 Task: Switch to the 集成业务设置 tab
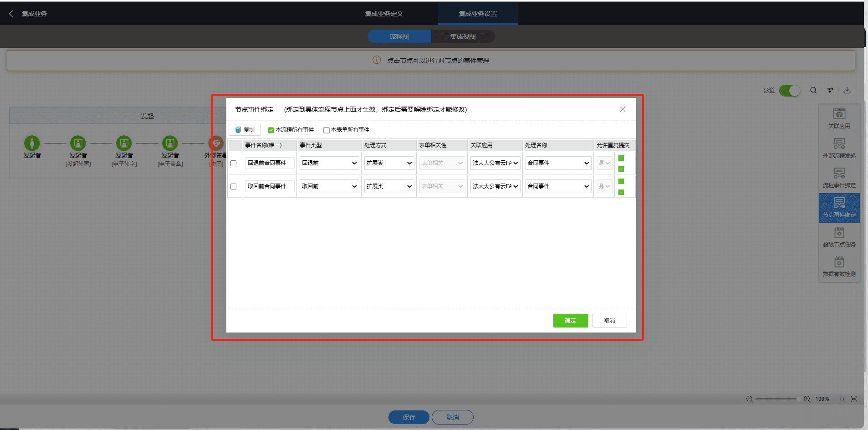pyautogui.click(x=478, y=14)
